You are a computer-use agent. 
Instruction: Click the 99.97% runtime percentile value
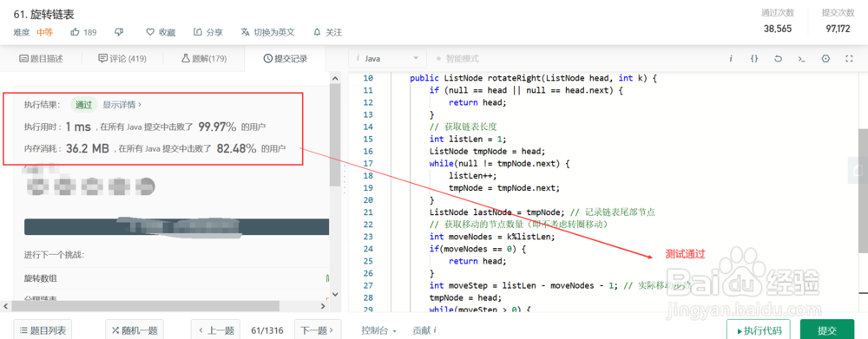click(x=218, y=127)
